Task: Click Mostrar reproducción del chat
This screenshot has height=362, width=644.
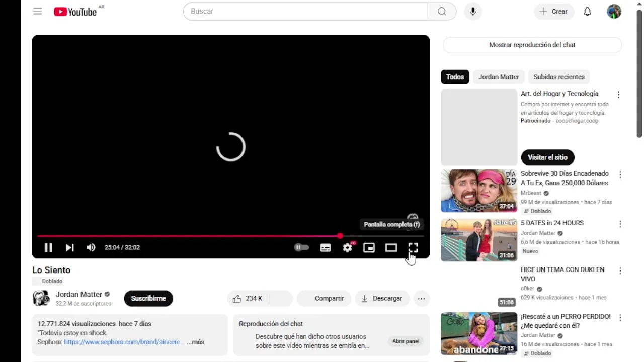Action: coord(532,45)
